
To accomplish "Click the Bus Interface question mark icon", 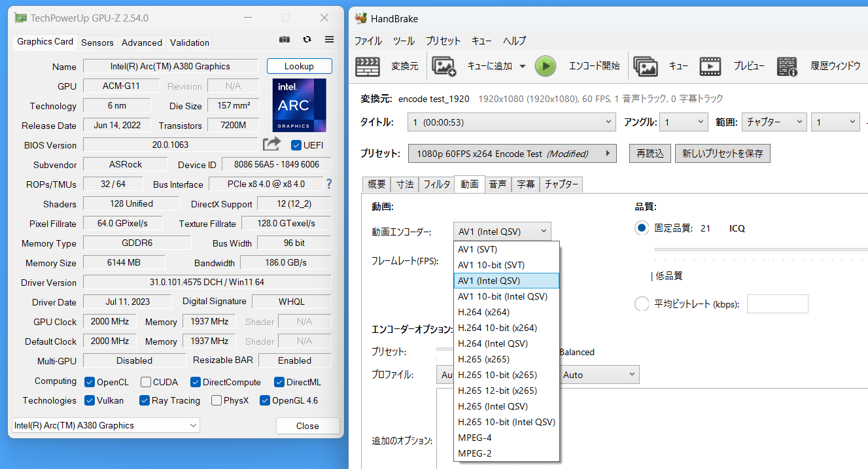I will (329, 184).
